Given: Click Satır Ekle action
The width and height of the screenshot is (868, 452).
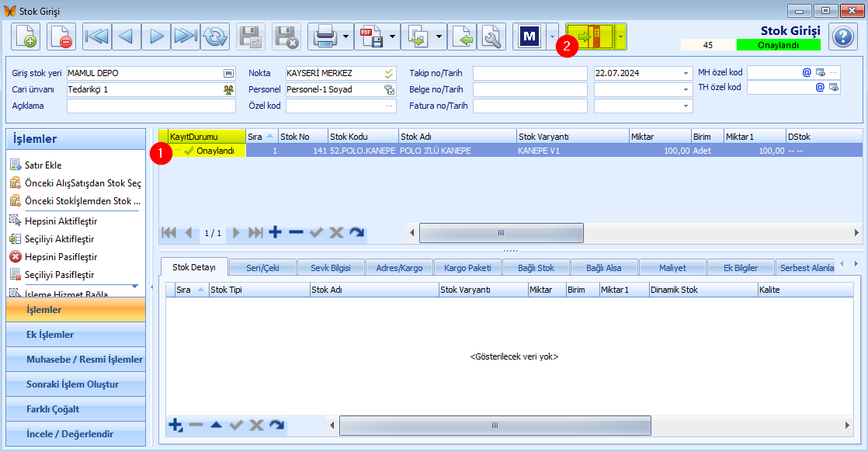Looking at the screenshot, I should (x=43, y=165).
